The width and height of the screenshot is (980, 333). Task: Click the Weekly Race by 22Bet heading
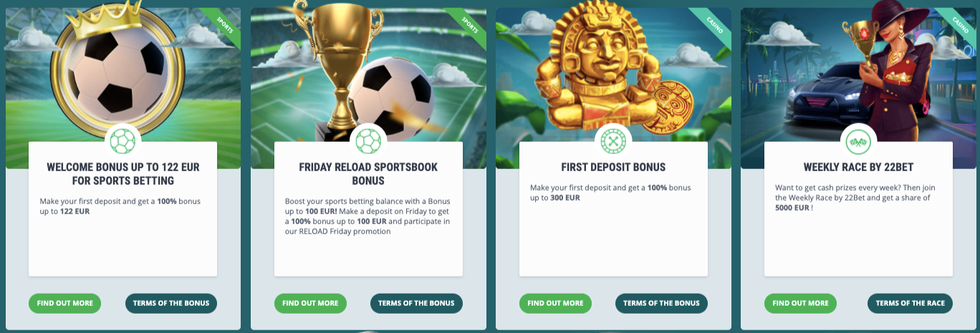click(858, 167)
